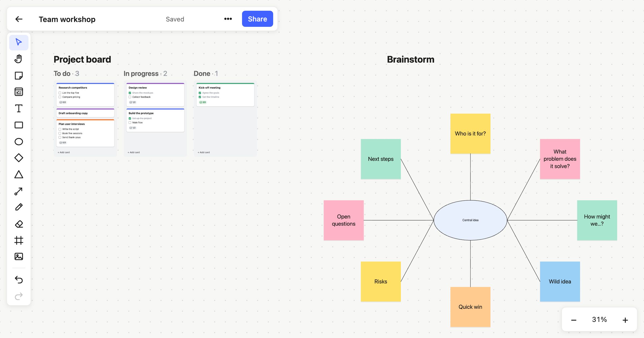Check the 'List the top five' item
This screenshot has height=338, width=644.
pyautogui.click(x=60, y=93)
